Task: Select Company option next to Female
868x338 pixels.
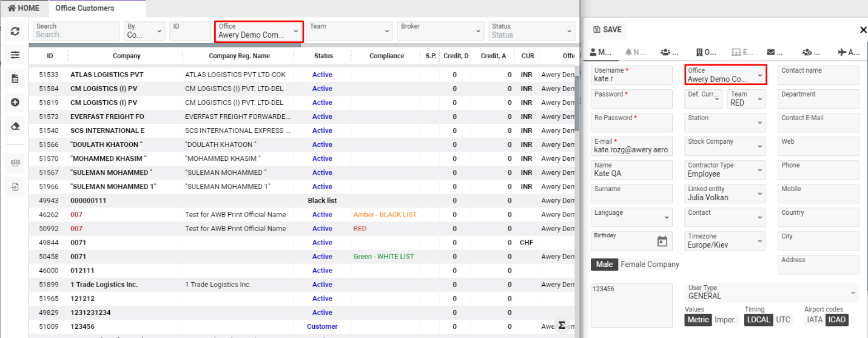Action: tap(664, 264)
